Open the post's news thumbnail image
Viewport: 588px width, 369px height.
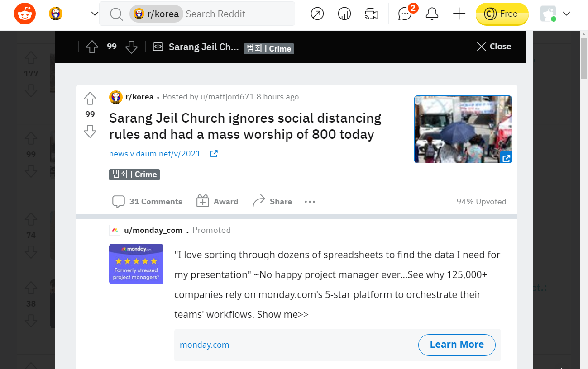coord(463,129)
